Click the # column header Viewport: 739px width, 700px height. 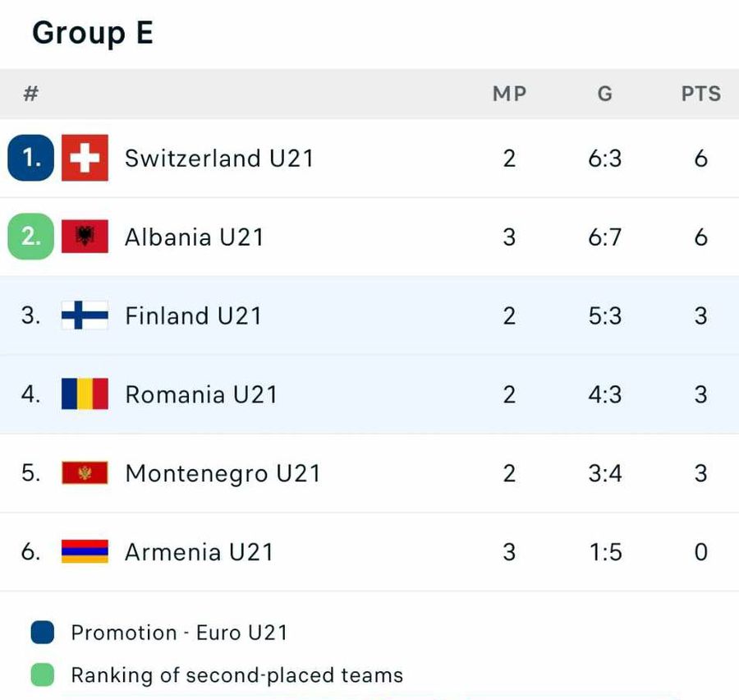point(30,94)
